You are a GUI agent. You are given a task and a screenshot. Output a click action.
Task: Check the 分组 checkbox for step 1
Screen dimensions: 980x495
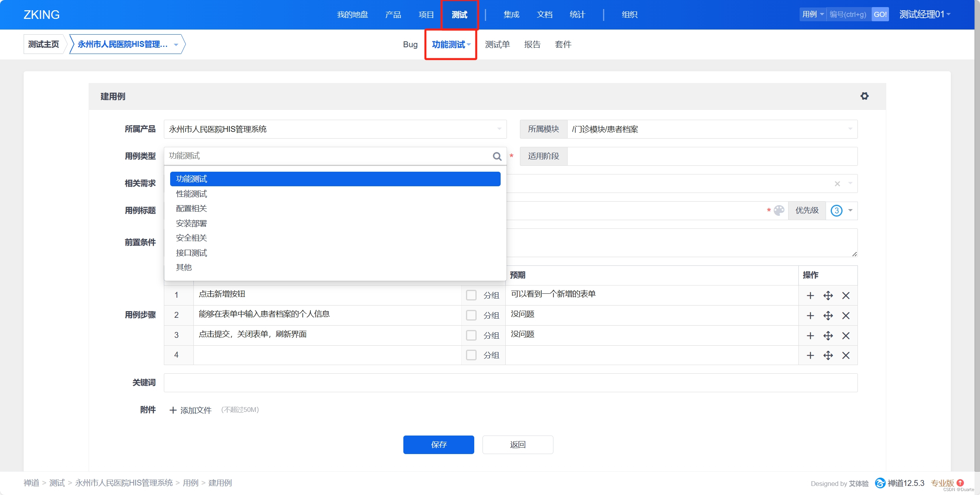click(x=471, y=295)
